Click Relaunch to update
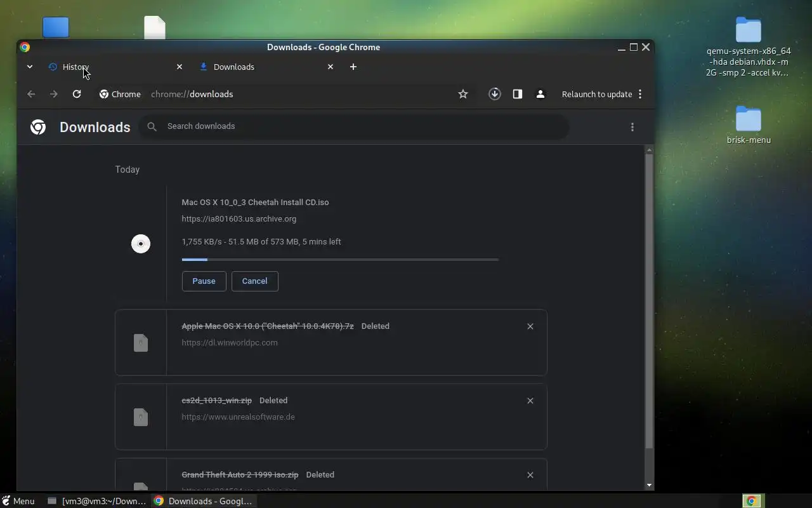 coord(597,94)
